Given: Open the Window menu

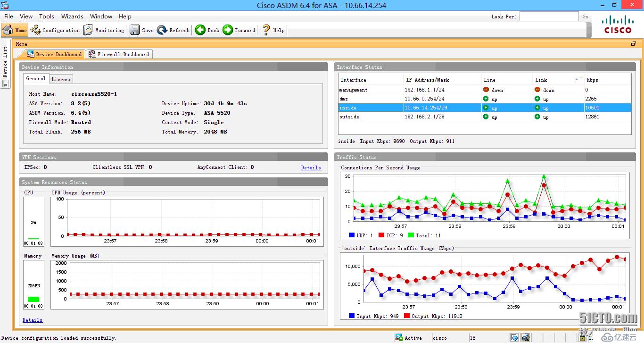Looking at the screenshot, I should pos(101,17).
